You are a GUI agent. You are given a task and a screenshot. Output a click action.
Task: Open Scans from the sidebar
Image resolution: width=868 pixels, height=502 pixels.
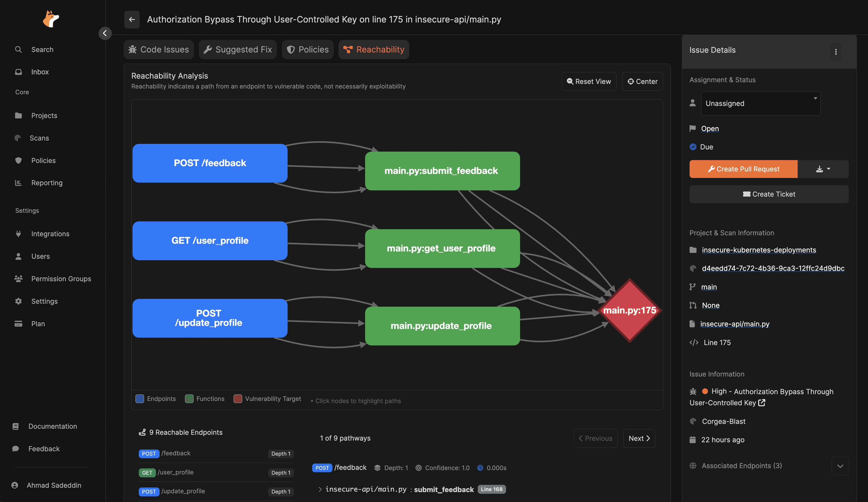(39, 138)
